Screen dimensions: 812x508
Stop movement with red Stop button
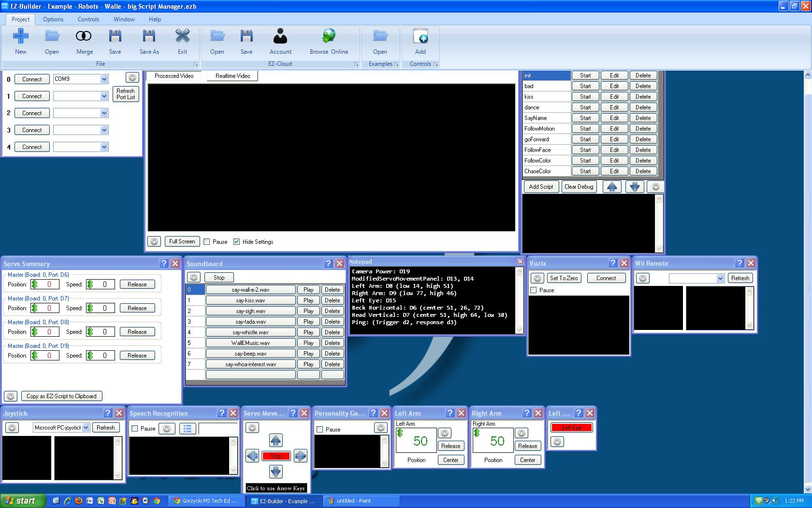pyautogui.click(x=276, y=456)
